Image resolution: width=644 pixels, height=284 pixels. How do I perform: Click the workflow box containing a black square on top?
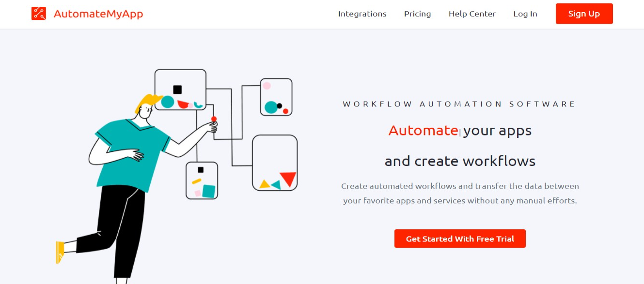coord(180,90)
